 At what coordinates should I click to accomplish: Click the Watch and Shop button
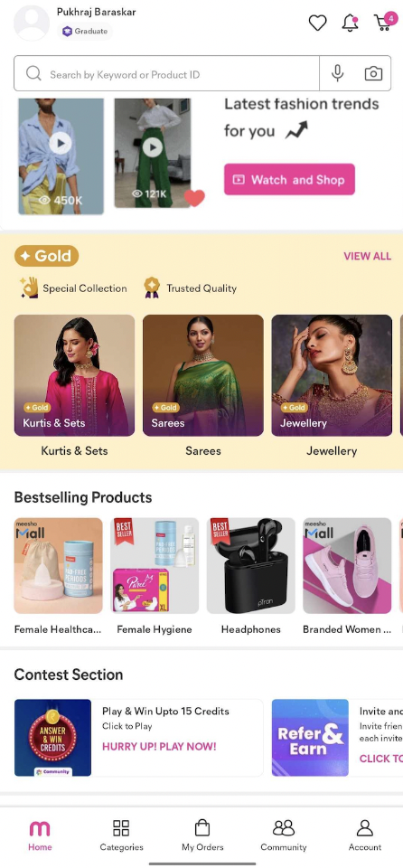point(289,179)
